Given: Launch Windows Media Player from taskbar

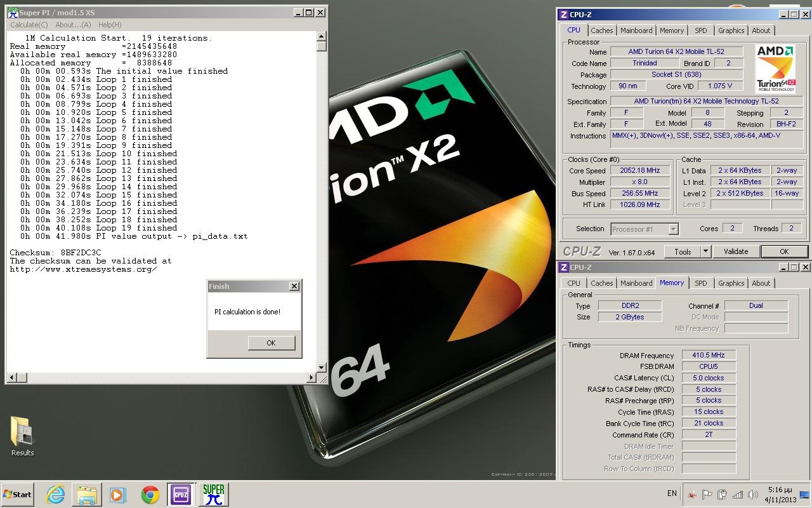Looking at the screenshot, I should tap(117, 494).
